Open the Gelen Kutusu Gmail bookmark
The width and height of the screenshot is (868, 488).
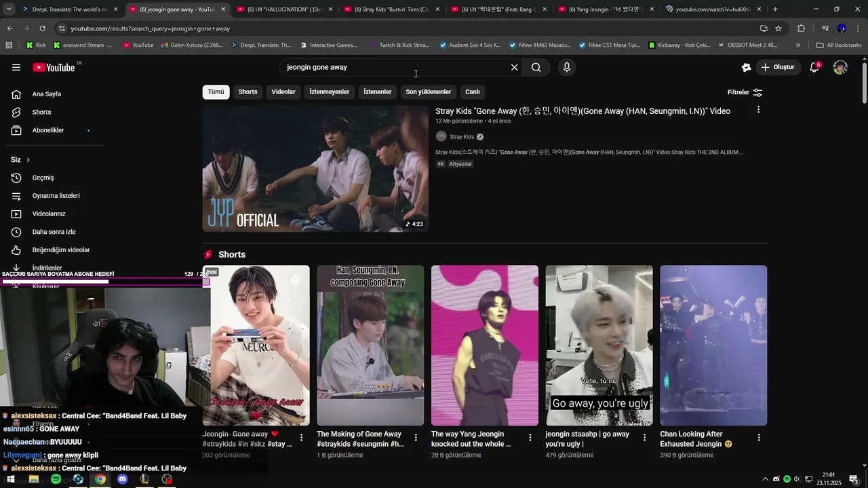coord(191,45)
